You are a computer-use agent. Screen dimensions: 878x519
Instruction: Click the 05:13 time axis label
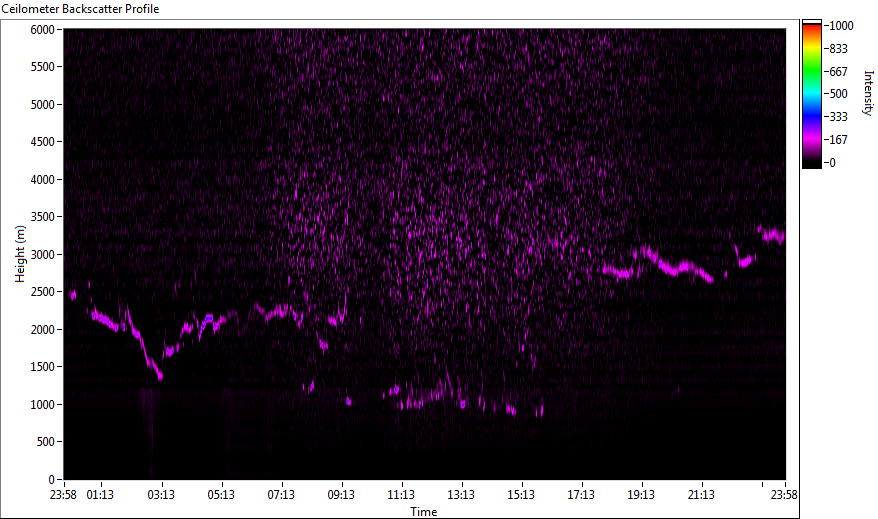(x=221, y=495)
